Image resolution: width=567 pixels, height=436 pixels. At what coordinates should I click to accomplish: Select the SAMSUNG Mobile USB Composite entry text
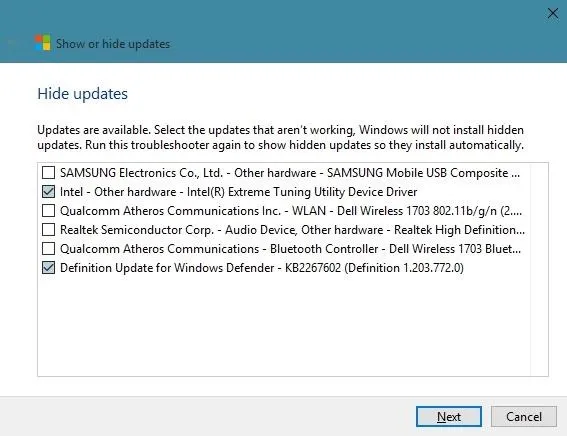point(290,173)
